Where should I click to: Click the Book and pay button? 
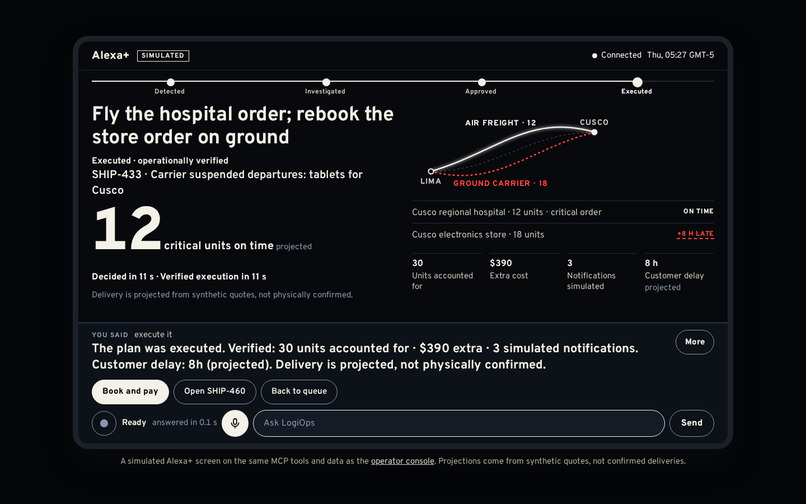click(130, 391)
